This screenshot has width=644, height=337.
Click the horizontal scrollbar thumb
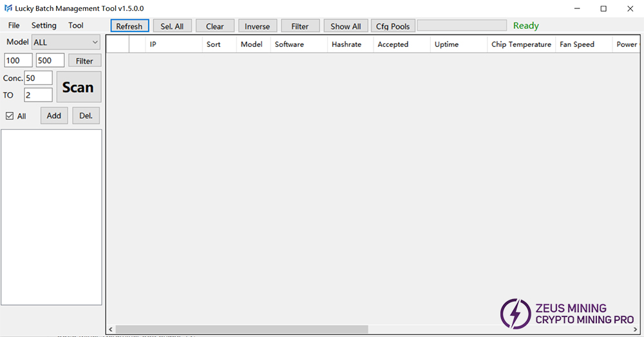241,329
